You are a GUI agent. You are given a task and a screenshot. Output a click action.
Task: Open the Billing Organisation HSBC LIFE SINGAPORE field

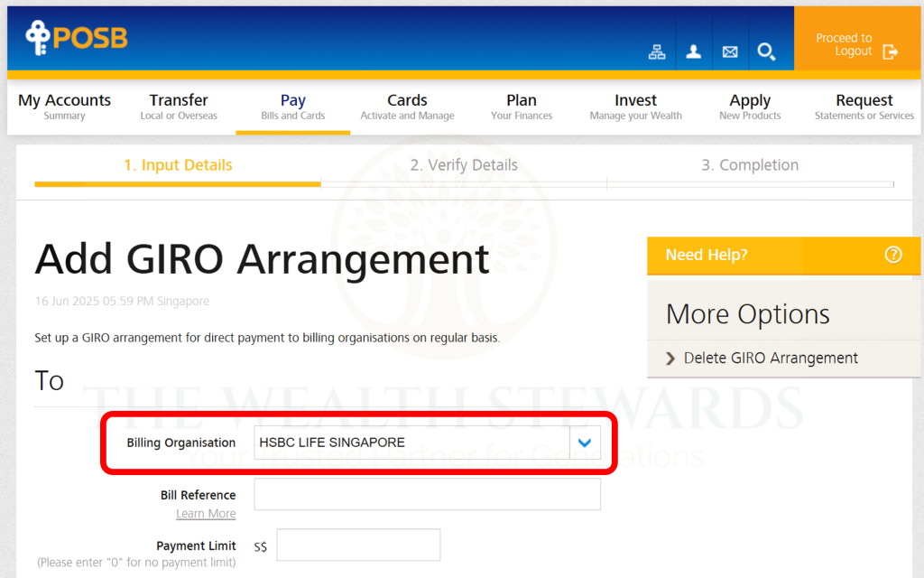click(x=411, y=443)
